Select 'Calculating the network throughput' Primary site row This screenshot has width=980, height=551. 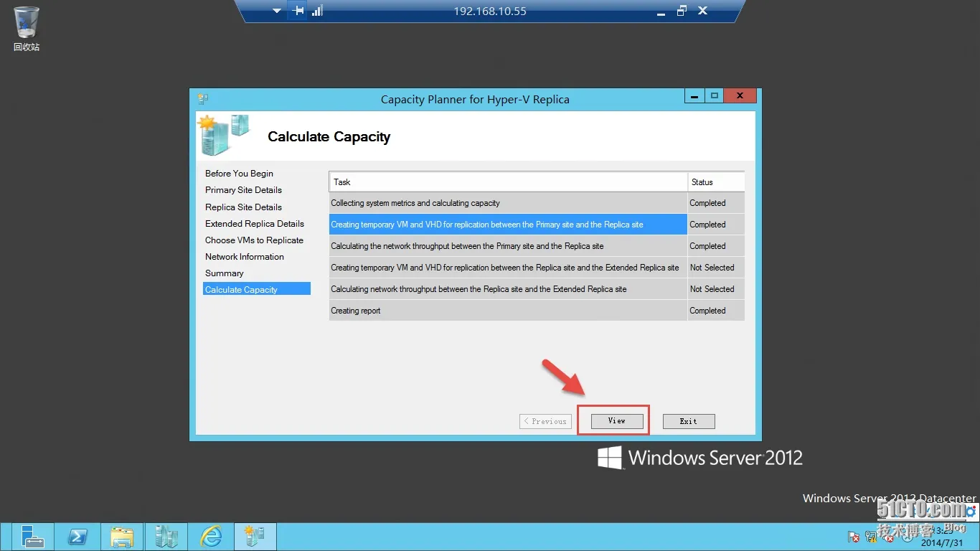click(x=537, y=246)
